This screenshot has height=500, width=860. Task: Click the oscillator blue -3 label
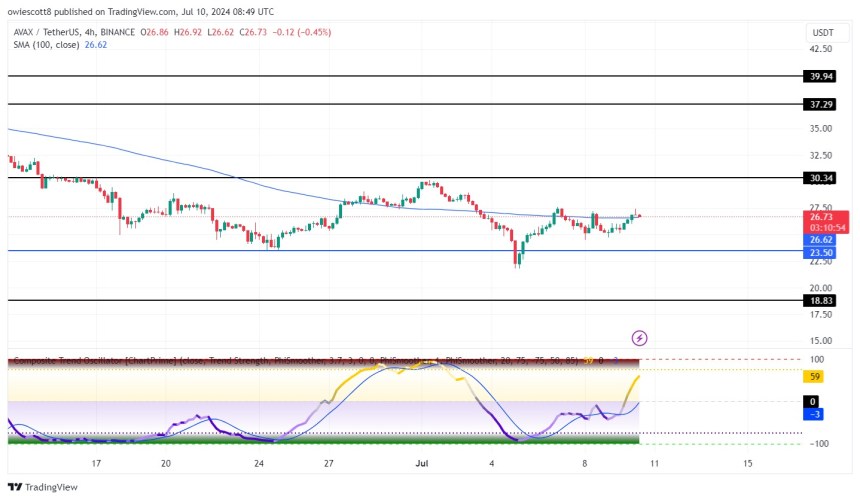814,414
